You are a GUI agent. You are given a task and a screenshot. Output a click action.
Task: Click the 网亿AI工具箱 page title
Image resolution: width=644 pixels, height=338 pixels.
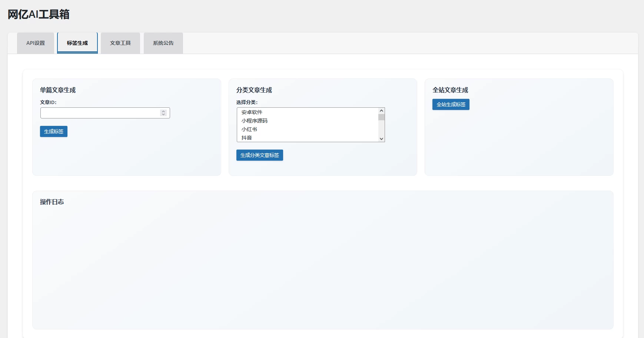pyautogui.click(x=38, y=15)
